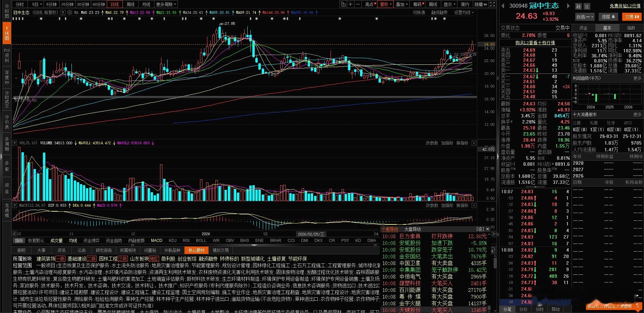Go to previous stock arrow by 300948

pos(503,6)
